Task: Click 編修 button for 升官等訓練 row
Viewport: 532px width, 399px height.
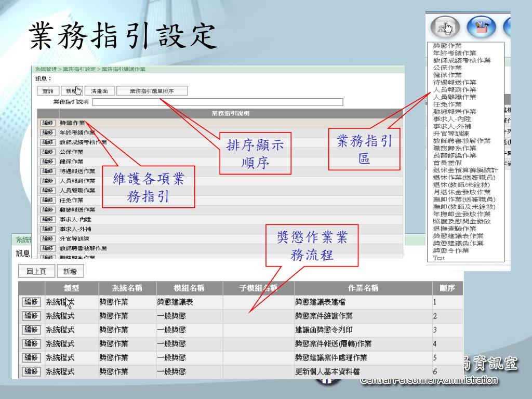Action: pyautogui.click(x=48, y=238)
